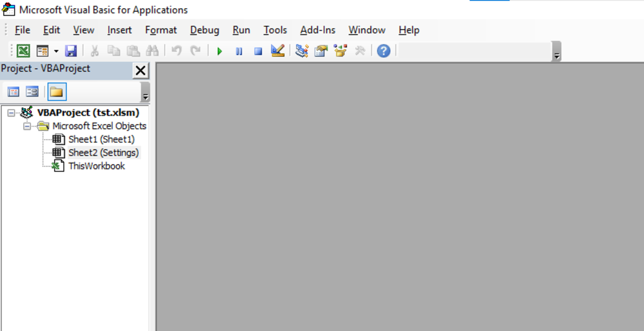The image size is (644, 331).
Task: Save the project with the floppy disk icon
Action: click(71, 51)
